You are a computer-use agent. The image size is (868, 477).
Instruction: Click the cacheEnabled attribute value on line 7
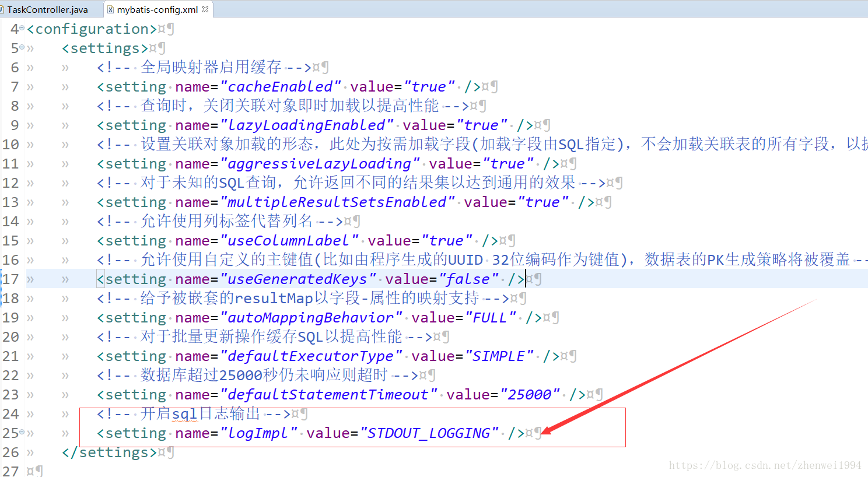281,86
